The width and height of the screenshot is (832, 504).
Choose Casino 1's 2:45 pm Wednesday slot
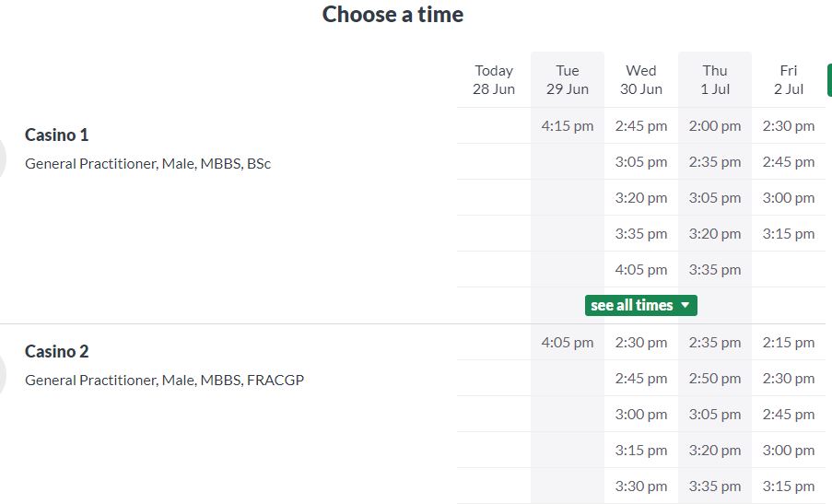[x=641, y=126]
